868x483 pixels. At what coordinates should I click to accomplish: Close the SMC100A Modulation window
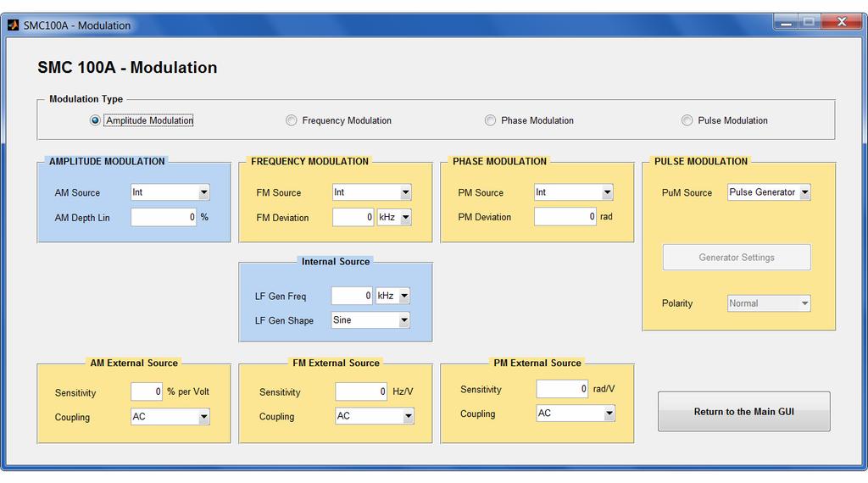[842, 23]
